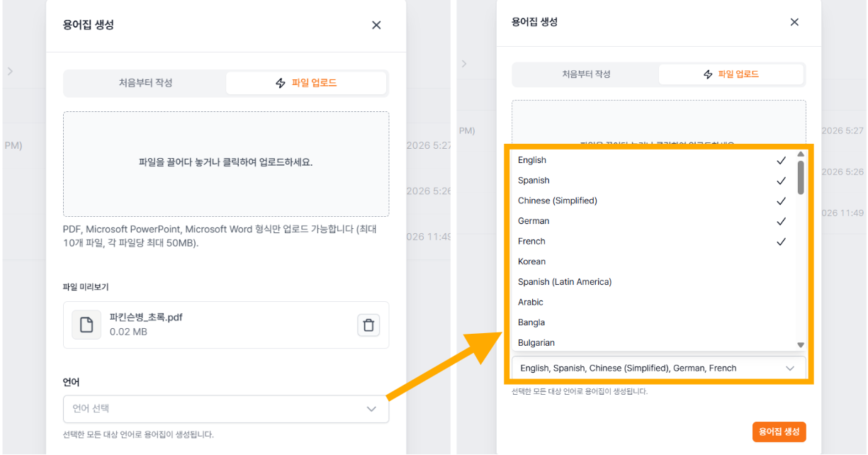Image resolution: width=868 pixels, height=455 pixels.
Task: Click the 용어집 생성 orange button
Action: point(779,432)
